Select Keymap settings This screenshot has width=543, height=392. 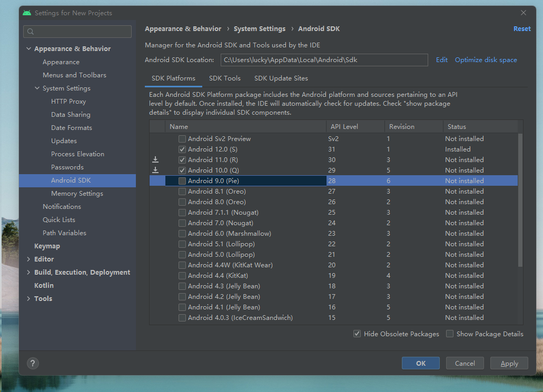coord(47,246)
